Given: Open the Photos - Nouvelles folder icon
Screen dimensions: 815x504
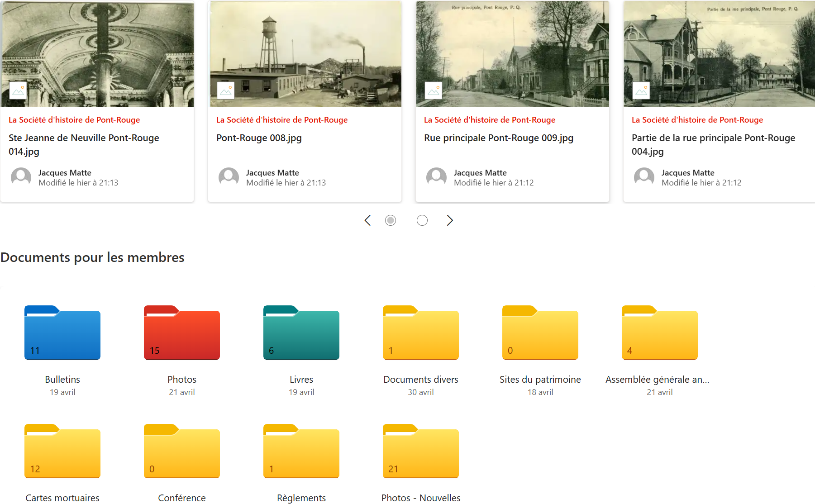Looking at the screenshot, I should click(x=421, y=452).
